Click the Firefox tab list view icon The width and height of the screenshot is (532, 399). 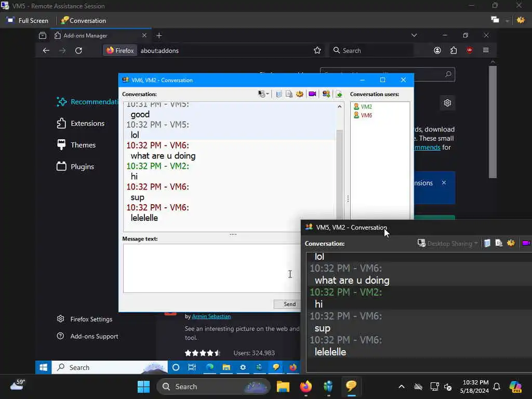tap(43, 35)
